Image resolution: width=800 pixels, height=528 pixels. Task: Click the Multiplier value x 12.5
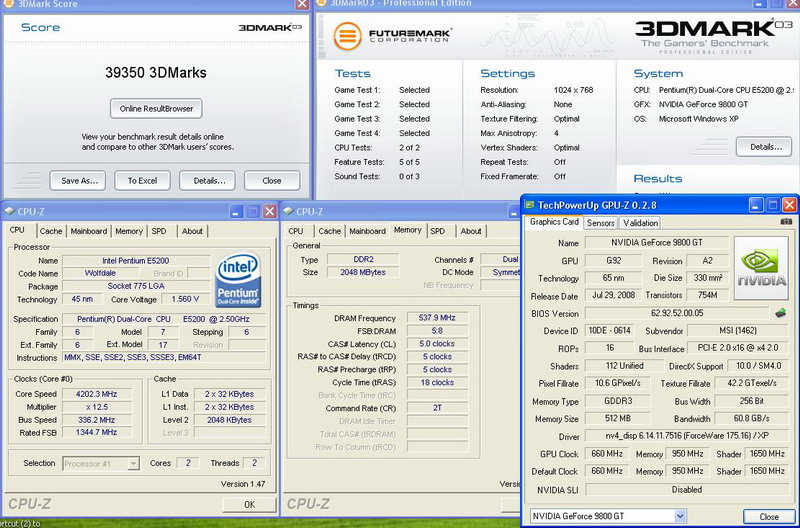tap(96, 407)
